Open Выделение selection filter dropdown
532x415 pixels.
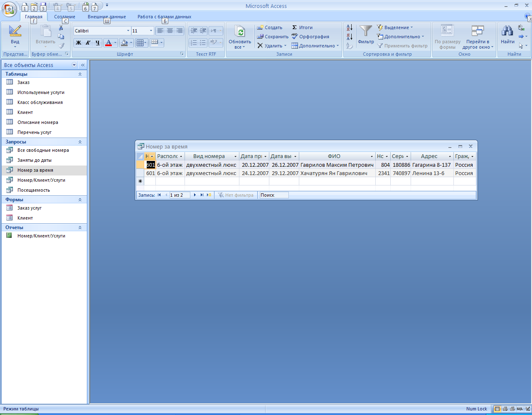(x=395, y=27)
